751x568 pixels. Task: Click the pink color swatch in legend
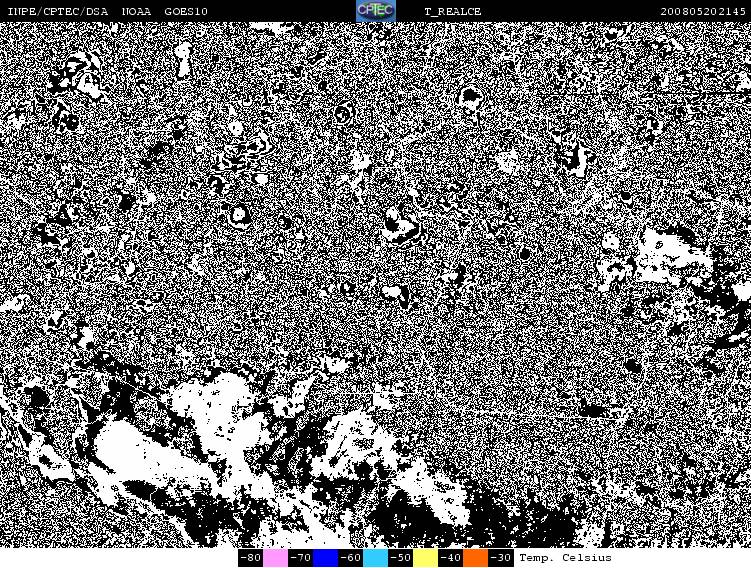pyautogui.click(x=275, y=558)
